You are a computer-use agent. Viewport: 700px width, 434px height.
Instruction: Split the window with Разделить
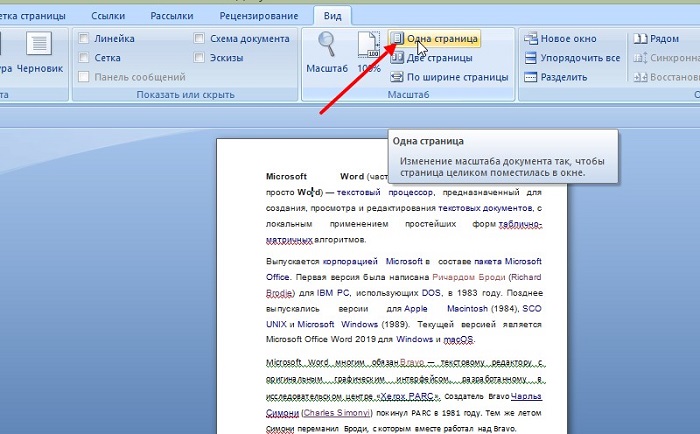(556, 77)
